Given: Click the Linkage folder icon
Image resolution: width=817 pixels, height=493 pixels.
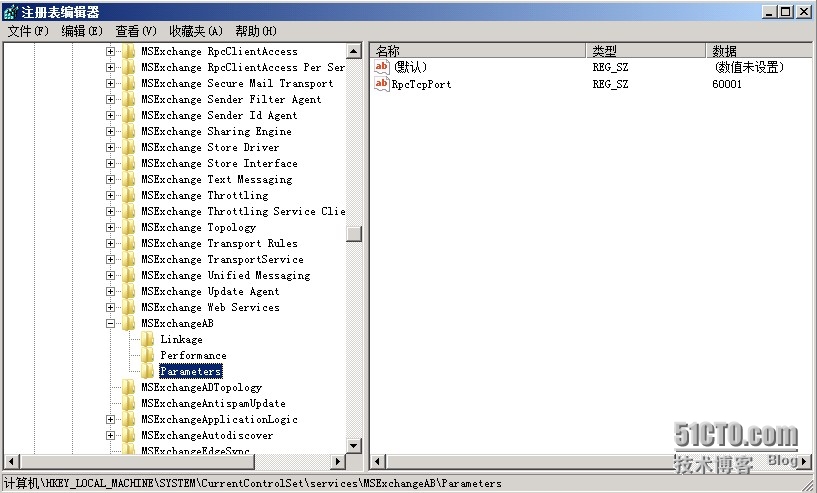Looking at the screenshot, I should tap(147, 339).
